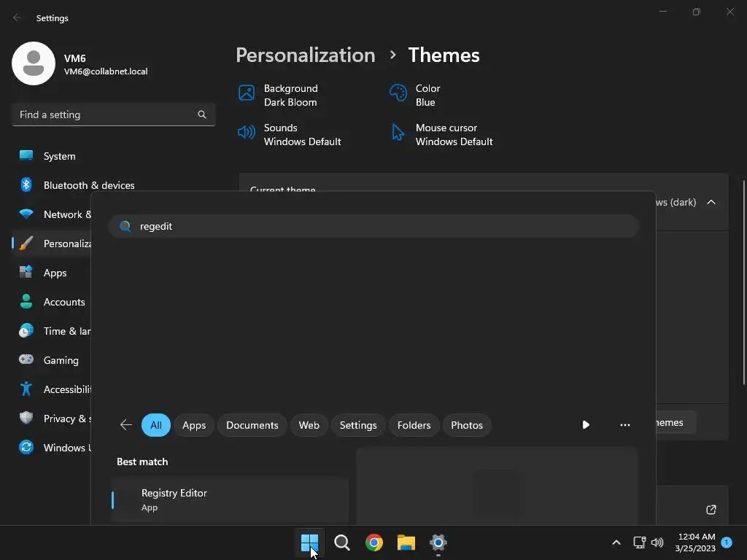Select the All search filter
The width and height of the screenshot is (747, 560).
click(x=156, y=425)
